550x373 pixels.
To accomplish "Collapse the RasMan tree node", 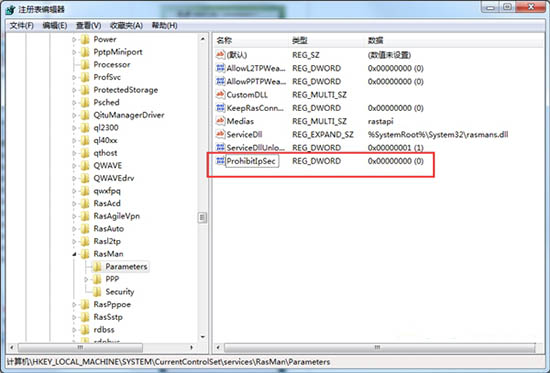I will [x=74, y=254].
